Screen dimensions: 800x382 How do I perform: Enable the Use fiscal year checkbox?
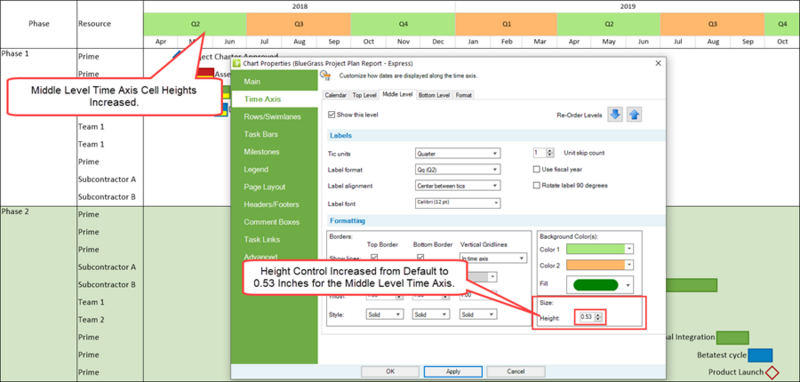pos(536,169)
